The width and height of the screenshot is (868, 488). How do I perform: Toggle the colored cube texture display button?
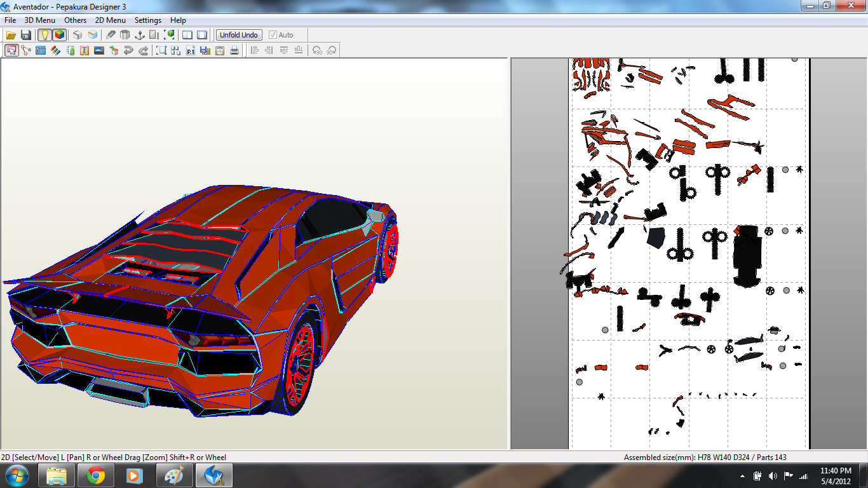(x=59, y=35)
